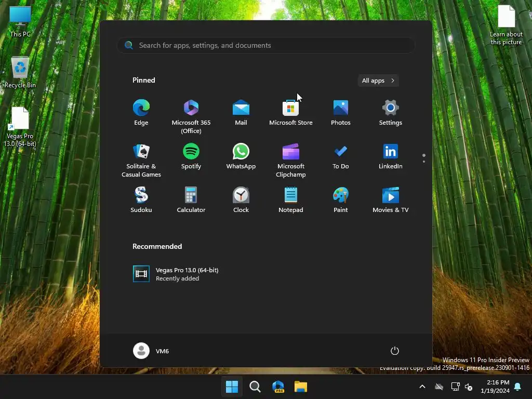Open Paint

pos(341,200)
